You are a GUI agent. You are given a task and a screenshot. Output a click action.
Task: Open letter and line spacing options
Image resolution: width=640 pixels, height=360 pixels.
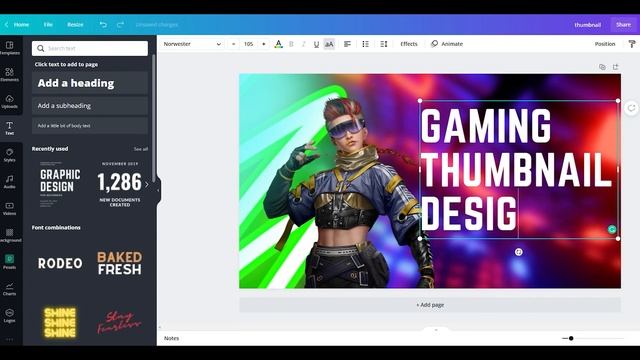[x=384, y=44]
